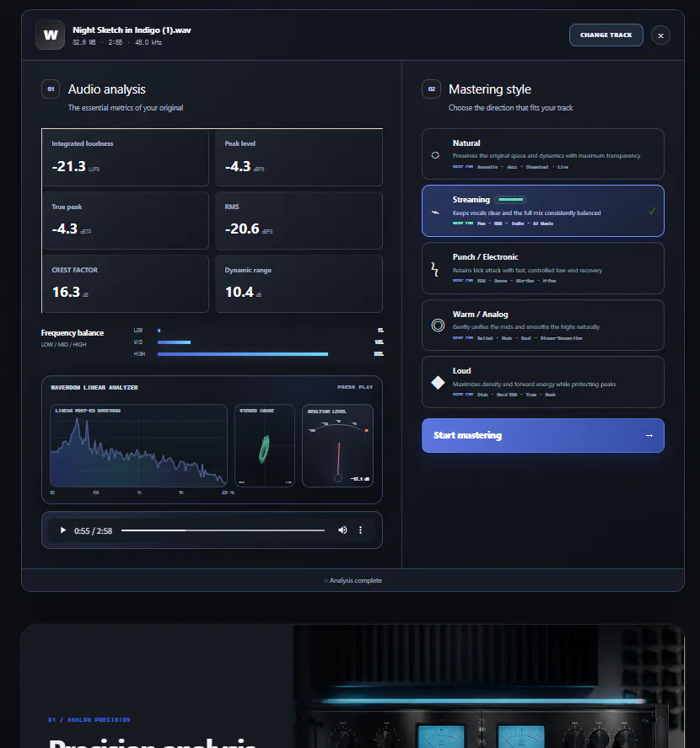The image size is (700, 748).
Task: Click the 01 step badge
Action: click(51, 89)
